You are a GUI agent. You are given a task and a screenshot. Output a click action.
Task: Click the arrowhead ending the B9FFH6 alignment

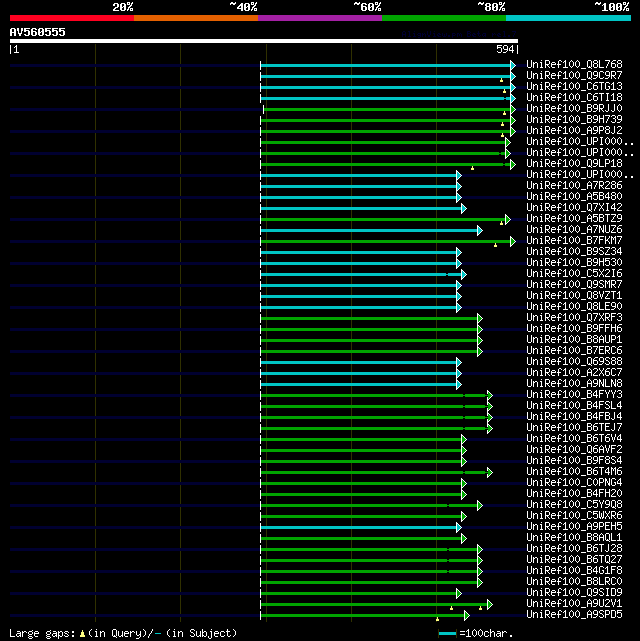(480, 329)
